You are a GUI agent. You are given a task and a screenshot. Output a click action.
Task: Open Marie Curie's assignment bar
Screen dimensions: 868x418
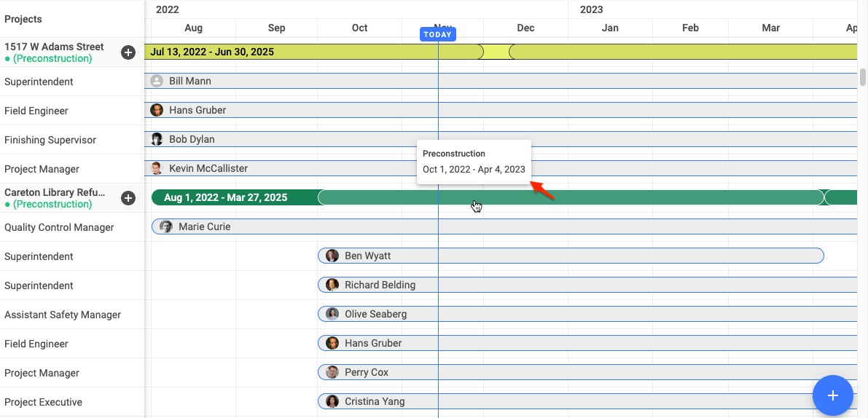pos(504,226)
